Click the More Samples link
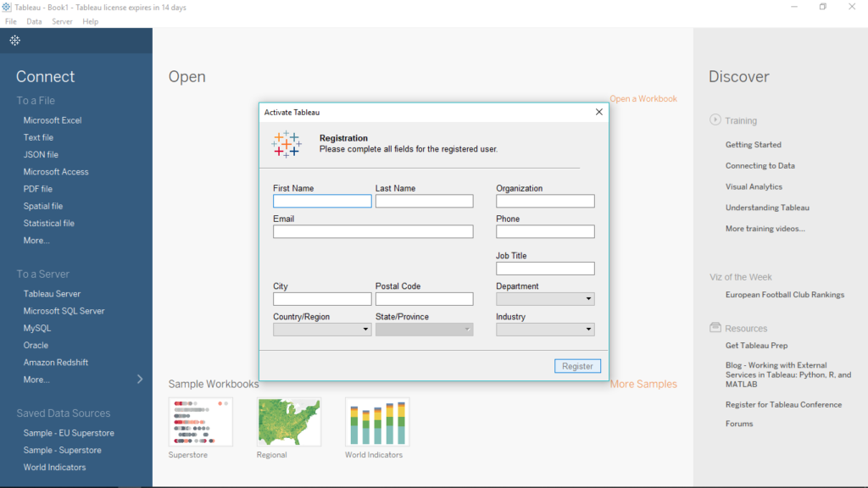This screenshot has width=868, height=488. (x=643, y=384)
